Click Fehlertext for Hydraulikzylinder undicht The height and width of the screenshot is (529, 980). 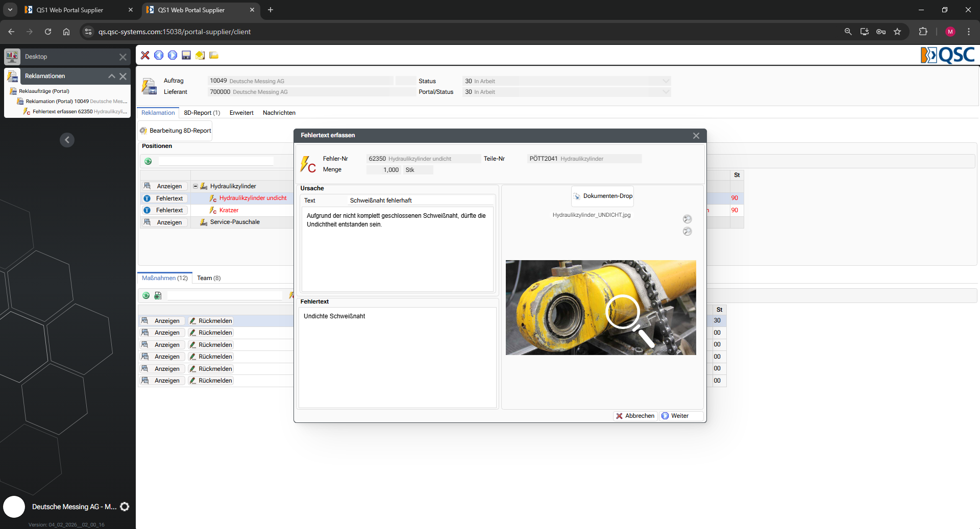[164, 198]
